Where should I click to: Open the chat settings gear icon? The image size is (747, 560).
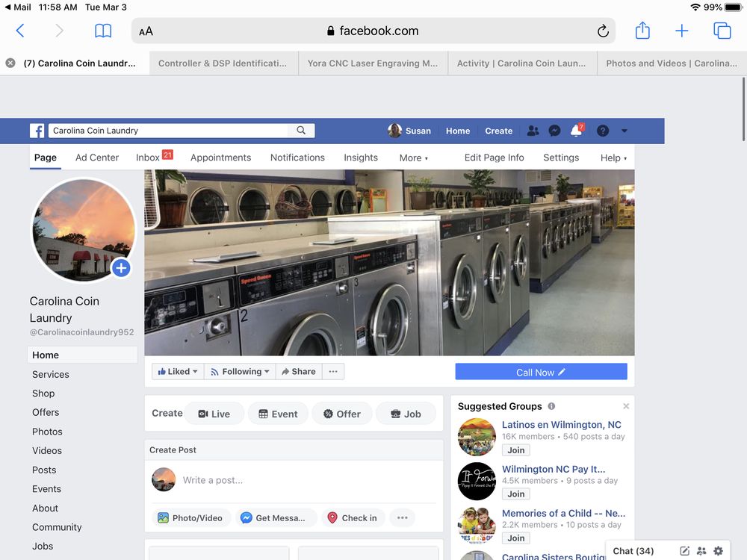719,550
